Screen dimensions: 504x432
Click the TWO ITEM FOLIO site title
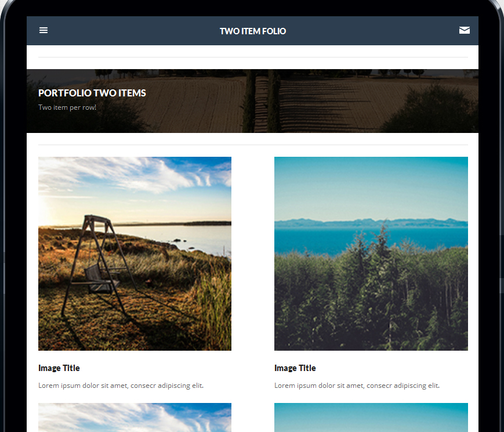tap(253, 31)
